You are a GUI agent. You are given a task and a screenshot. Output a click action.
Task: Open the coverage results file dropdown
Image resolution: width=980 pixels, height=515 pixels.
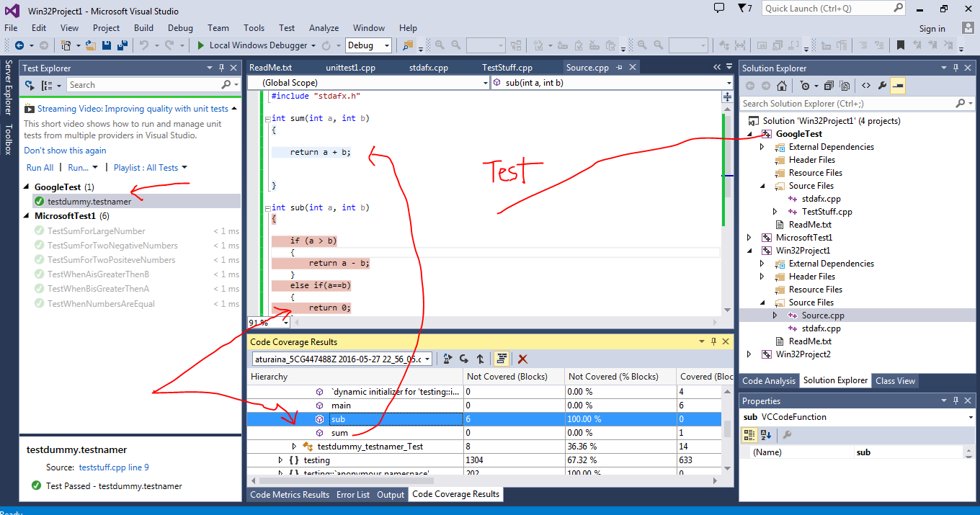point(342,359)
